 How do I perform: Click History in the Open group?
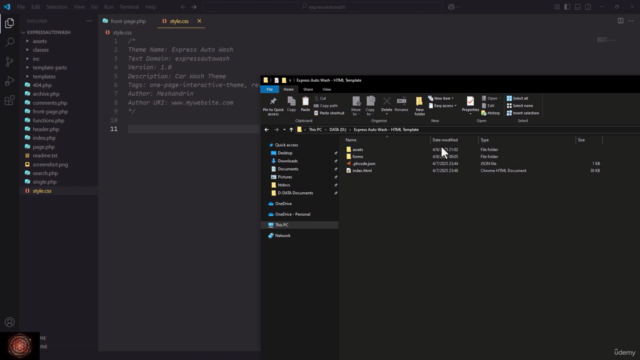[x=490, y=113]
